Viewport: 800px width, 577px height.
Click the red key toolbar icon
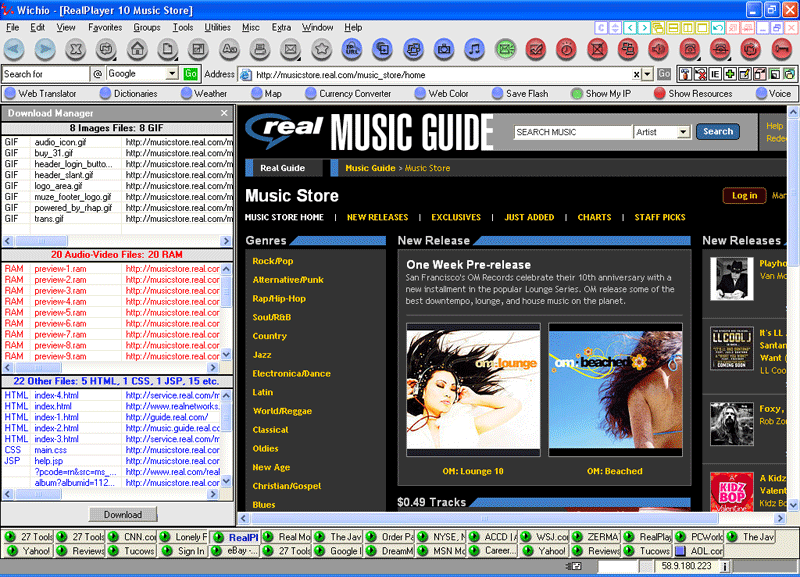tap(781, 49)
